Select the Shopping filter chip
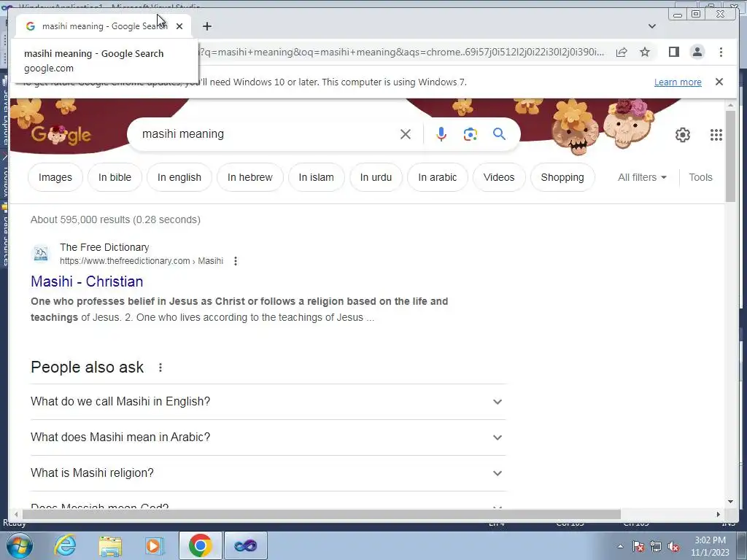 click(x=562, y=177)
